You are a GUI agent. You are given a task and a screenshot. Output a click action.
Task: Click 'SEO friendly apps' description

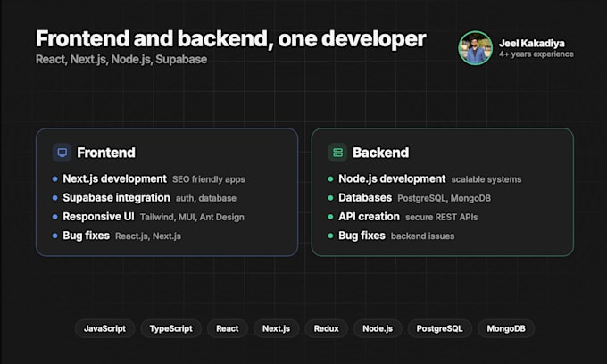click(209, 179)
